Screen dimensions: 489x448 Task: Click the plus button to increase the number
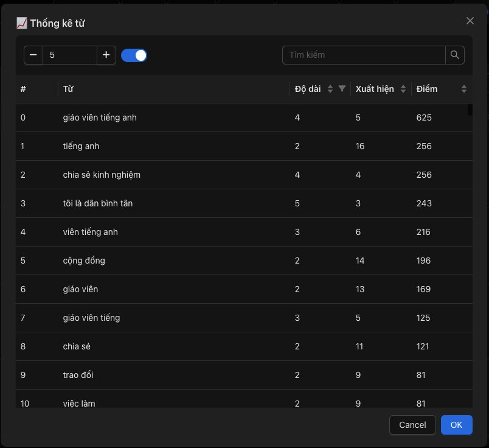pos(106,55)
